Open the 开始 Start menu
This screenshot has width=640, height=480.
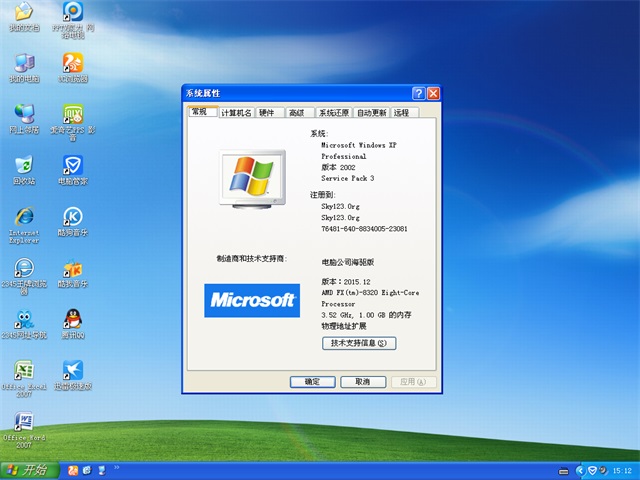[28, 470]
